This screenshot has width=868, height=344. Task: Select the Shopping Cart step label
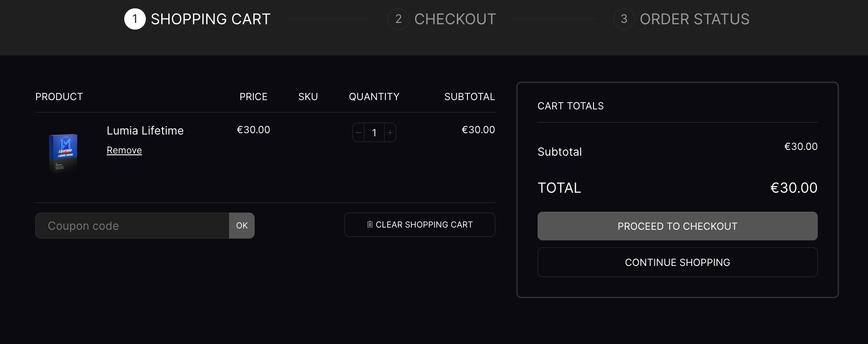(x=211, y=19)
